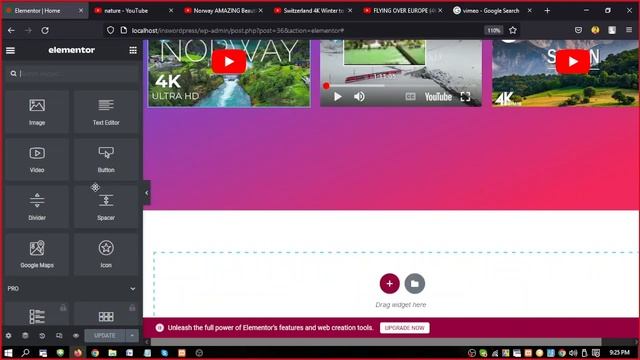Click the search widget input field
Image resolution: width=640 pixels, height=360 pixels.
pos(72,73)
